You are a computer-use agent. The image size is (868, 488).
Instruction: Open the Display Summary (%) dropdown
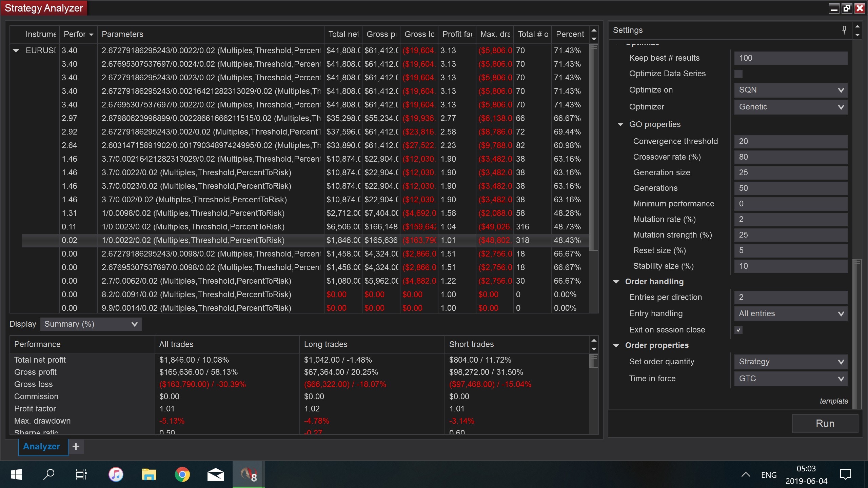point(91,324)
